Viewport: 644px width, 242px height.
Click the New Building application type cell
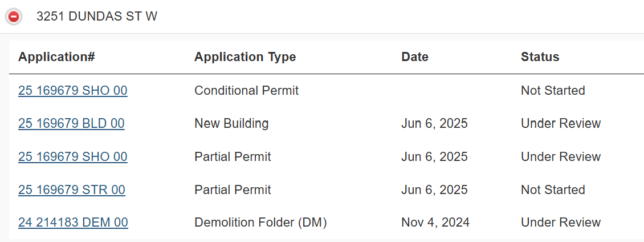pos(231,124)
